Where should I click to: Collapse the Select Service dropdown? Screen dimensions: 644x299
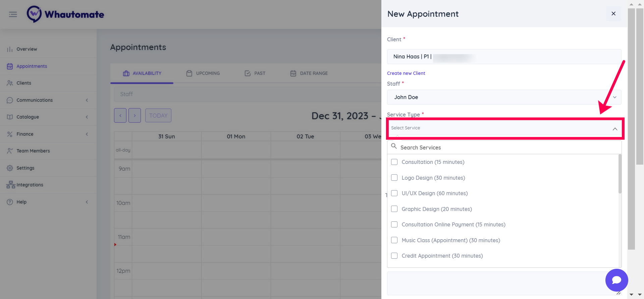(x=614, y=129)
